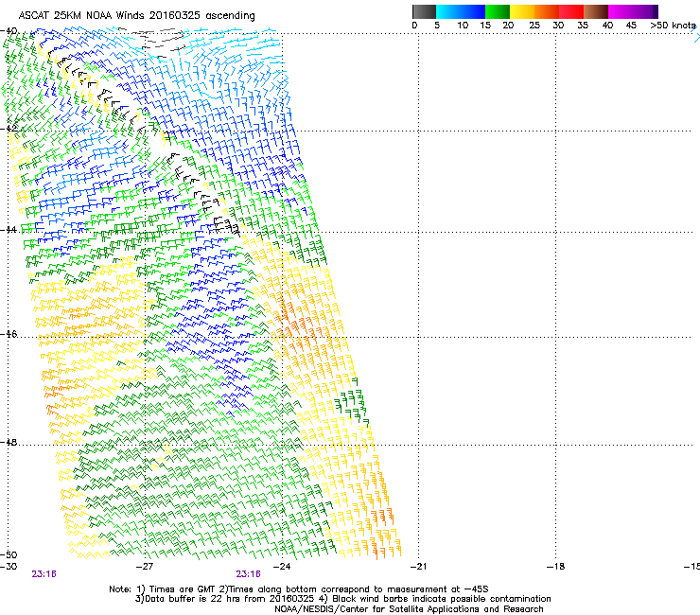
Task: Click the -42 latitude axis label
Action: (x=9, y=128)
